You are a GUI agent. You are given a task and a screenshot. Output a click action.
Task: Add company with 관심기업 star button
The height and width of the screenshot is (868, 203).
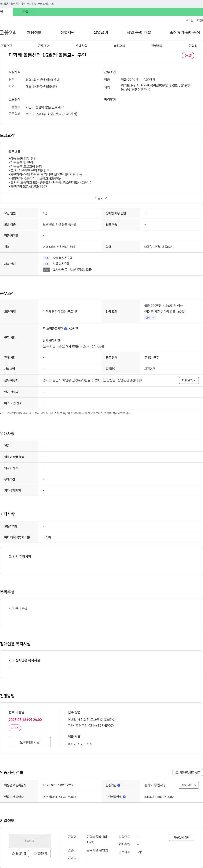19,853
